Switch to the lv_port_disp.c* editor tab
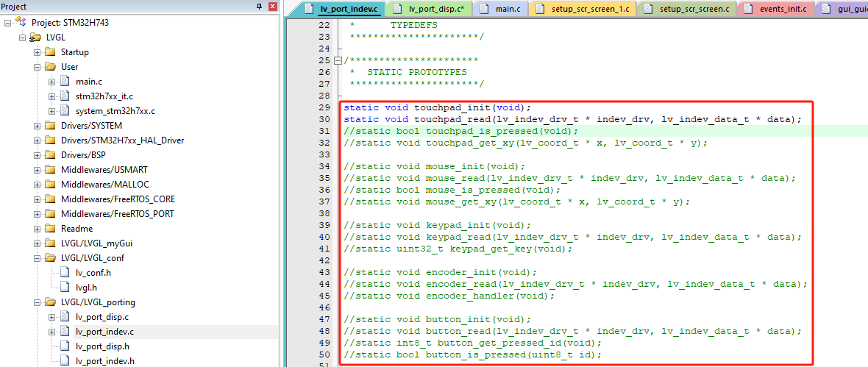The width and height of the screenshot is (868, 367). [430, 9]
